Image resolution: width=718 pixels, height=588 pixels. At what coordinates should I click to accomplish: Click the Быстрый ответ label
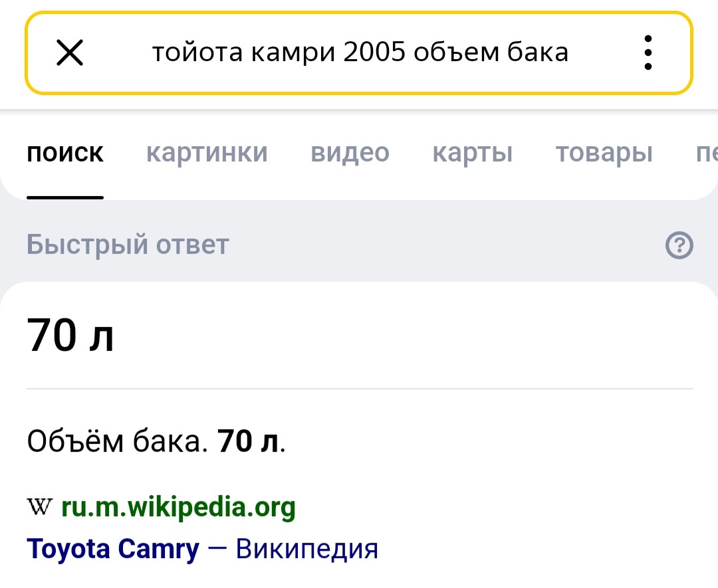click(128, 245)
